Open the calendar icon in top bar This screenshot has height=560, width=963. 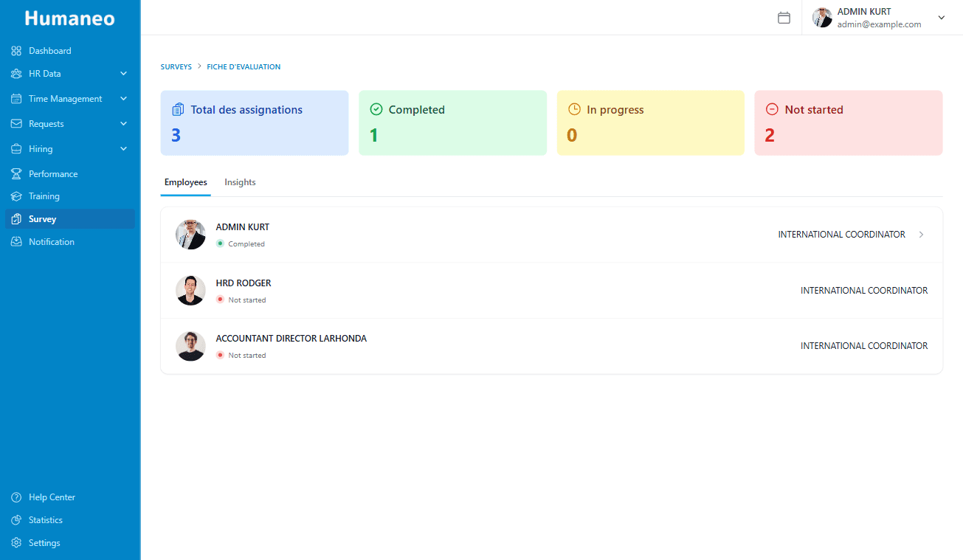coord(784,18)
